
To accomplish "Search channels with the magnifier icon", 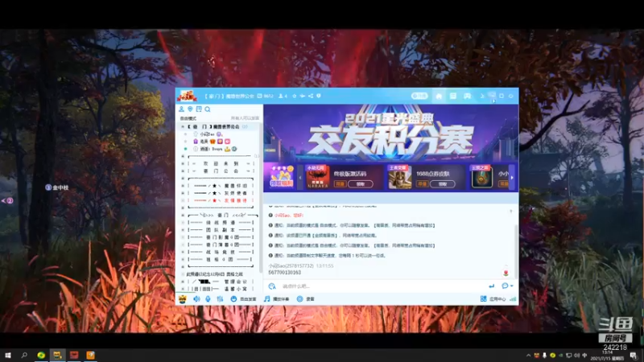I will 208,109.
